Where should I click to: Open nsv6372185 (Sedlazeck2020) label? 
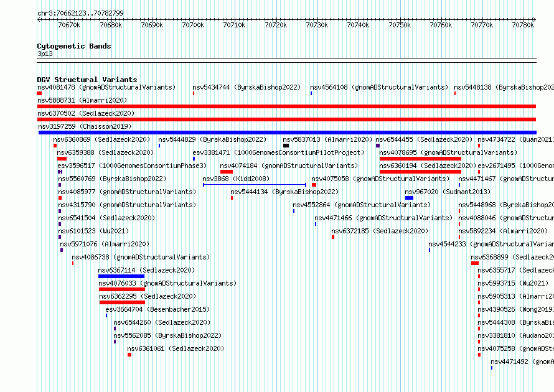click(380, 231)
